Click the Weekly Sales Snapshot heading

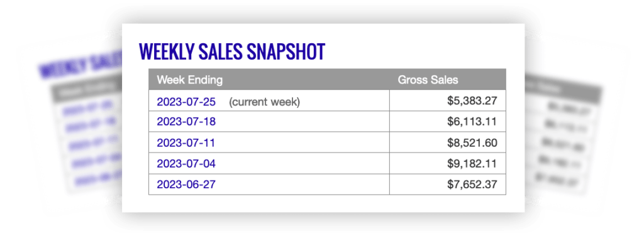pos(232,51)
